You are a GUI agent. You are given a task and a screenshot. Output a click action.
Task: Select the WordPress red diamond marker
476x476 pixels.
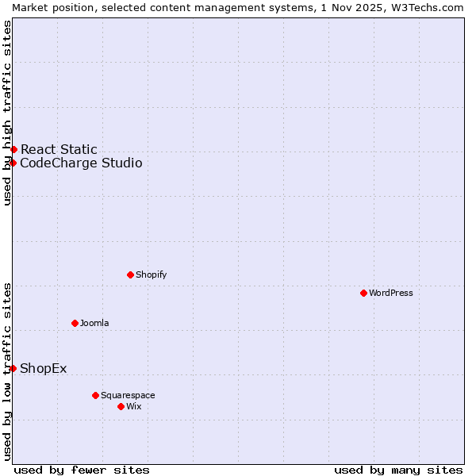pos(363,293)
